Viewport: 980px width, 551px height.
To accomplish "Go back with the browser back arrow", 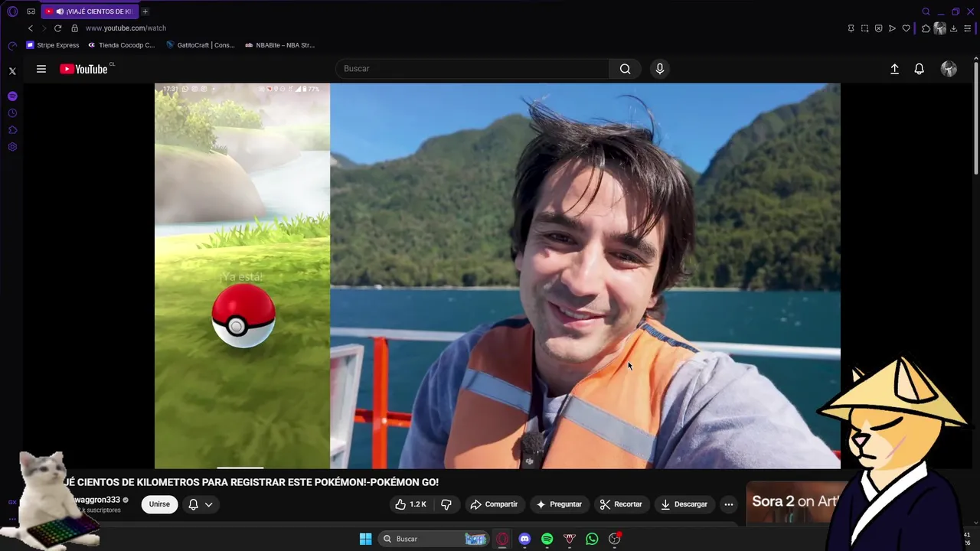I will pos(31,28).
